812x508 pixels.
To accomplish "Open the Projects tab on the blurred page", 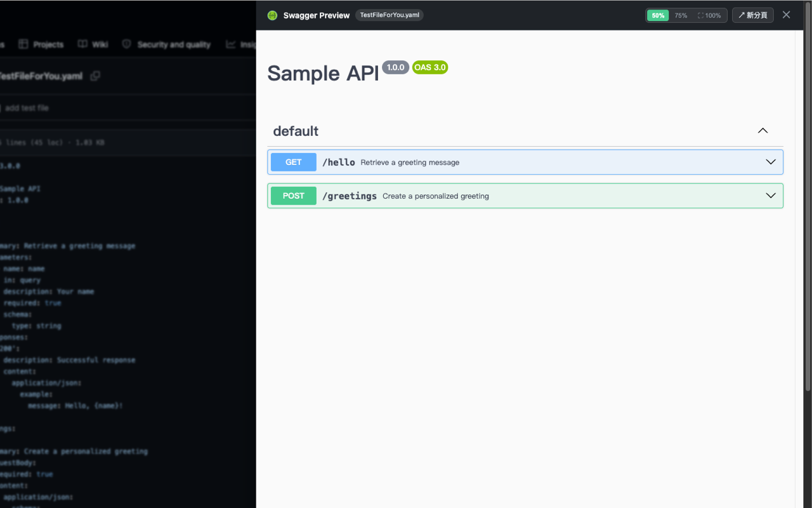I will click(41, 44).
